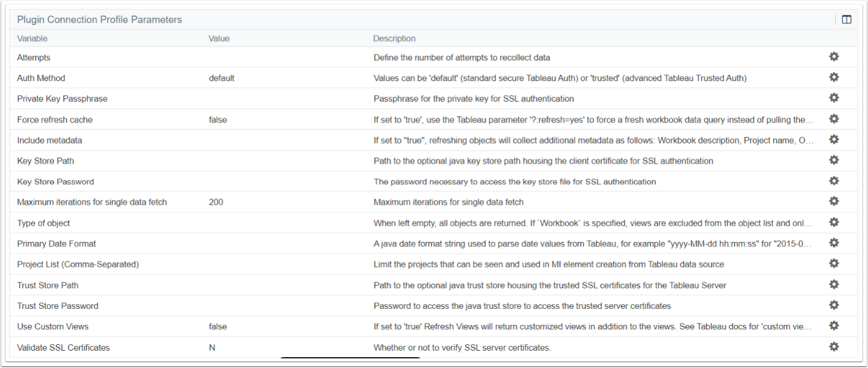The height and width of the screenshot is (368, 868).
Task: Select the Attempts variable name
Action: (x=33, y=57)
